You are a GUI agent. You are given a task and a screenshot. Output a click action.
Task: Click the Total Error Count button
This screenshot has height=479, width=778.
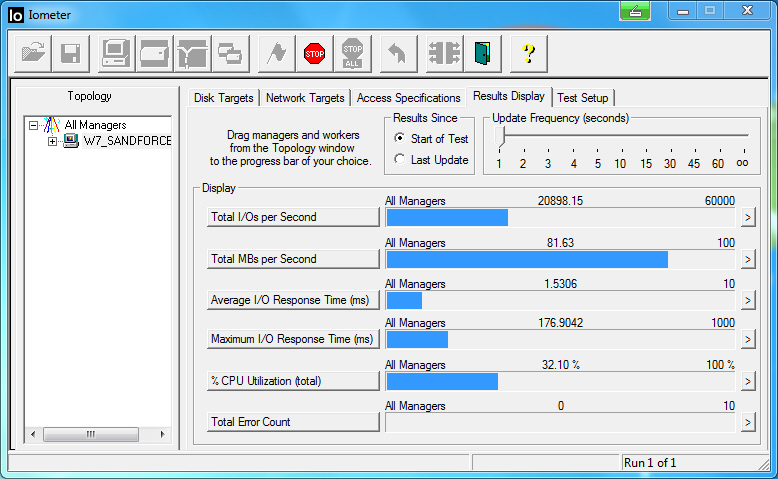point(293,422)
